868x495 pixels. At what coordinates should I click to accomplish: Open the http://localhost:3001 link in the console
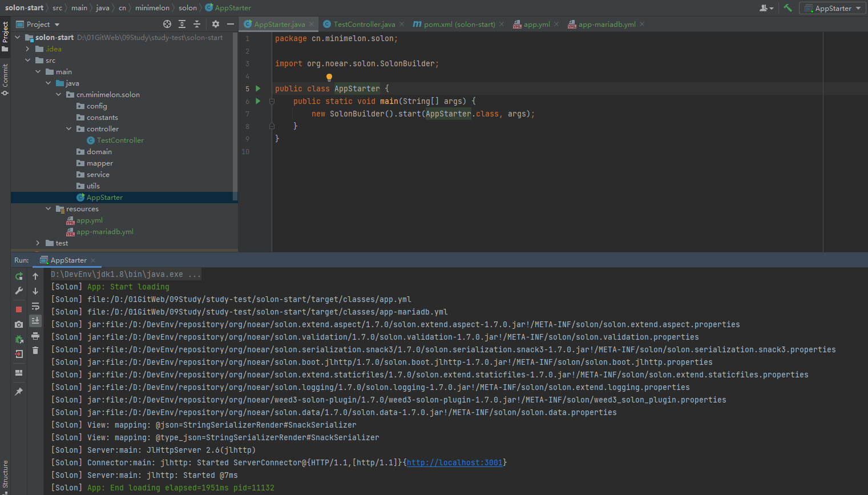click(x=454, y=462)
